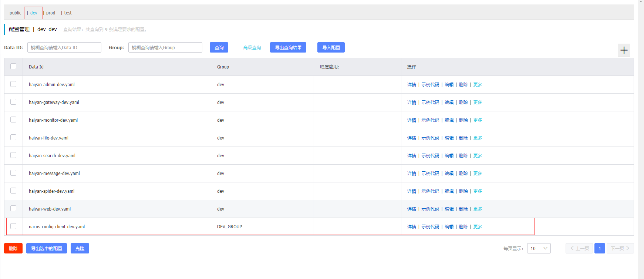Open the prod namespace tab
644x279 pixels.
[x=51, y=13]
